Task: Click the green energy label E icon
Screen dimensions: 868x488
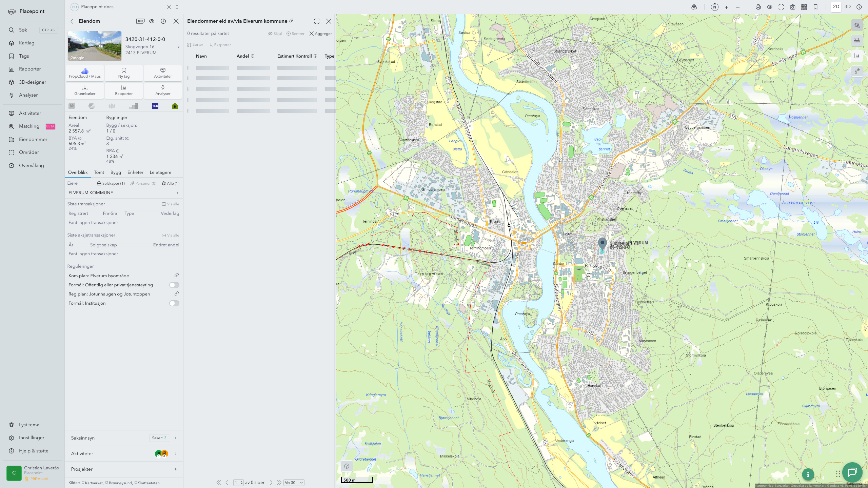Action: coord(175,106)
